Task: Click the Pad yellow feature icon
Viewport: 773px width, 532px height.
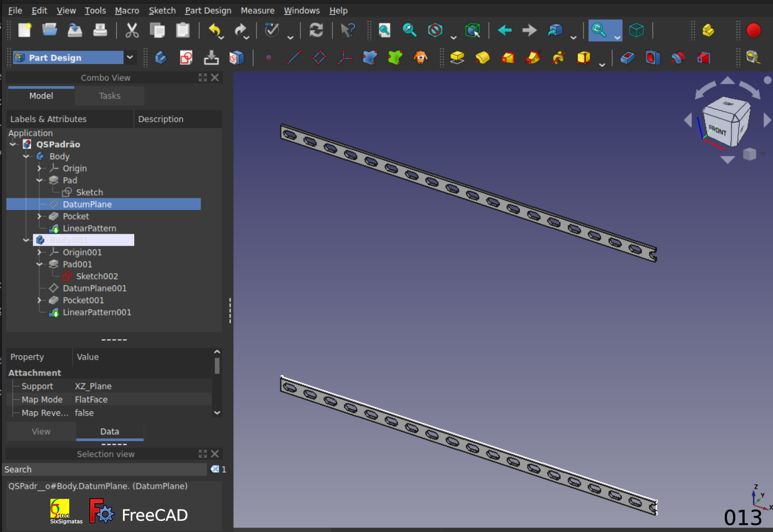Action: pyautogui.click(x=457, y=58)
